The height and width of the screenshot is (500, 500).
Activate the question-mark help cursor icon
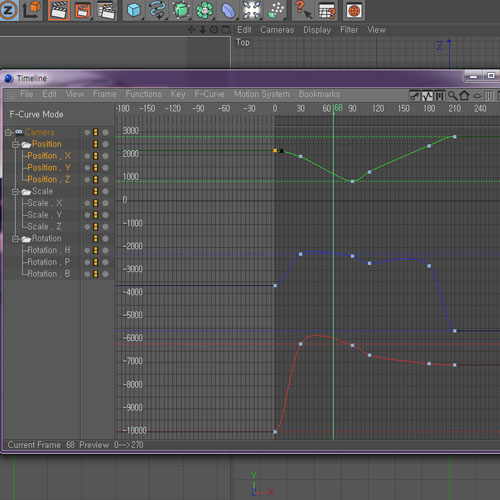[x=303, y=10]
